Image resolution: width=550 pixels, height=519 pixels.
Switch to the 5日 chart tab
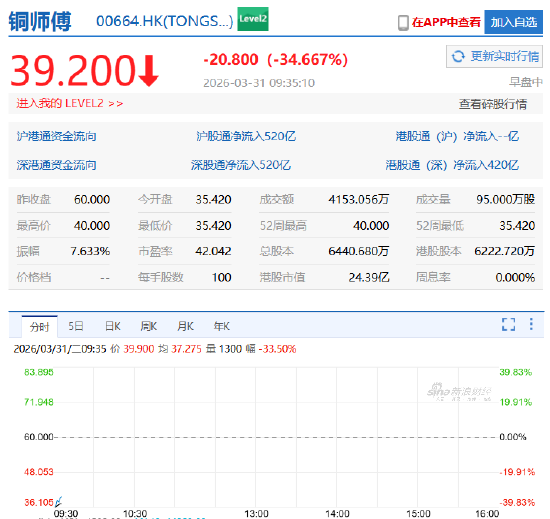[76, 326]
